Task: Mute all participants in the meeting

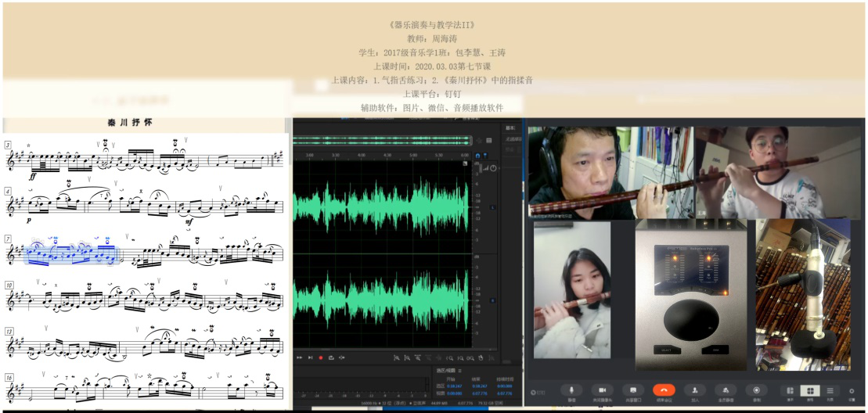Action: [x=725, y=390]
